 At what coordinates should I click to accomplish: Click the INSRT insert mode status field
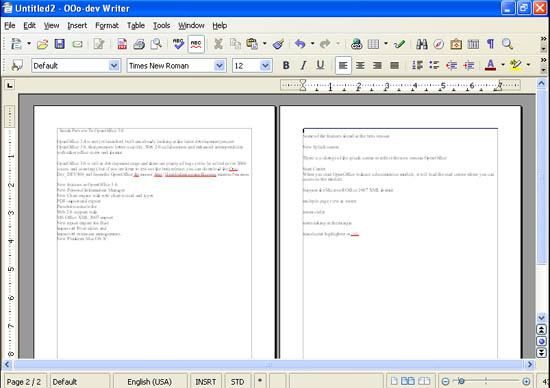click(206, 382)
